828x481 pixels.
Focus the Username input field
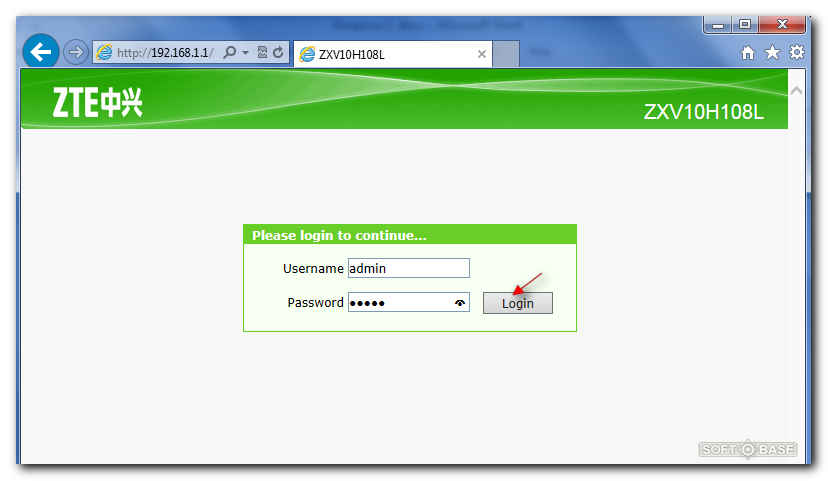[x=409, y=268]
